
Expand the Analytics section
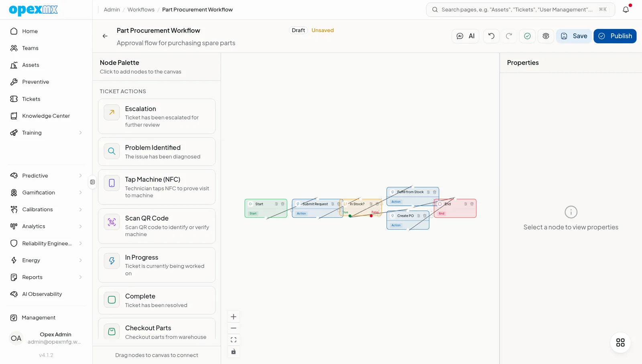point(46,226)
